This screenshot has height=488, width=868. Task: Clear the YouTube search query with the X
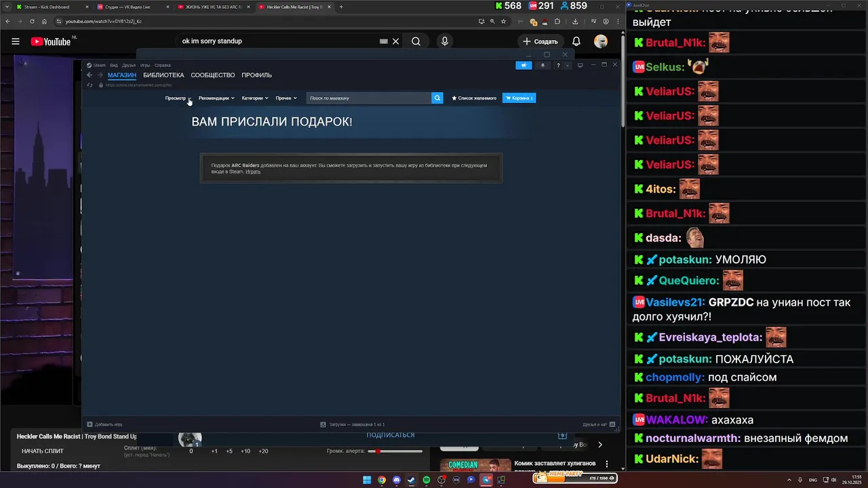[396, 41]
